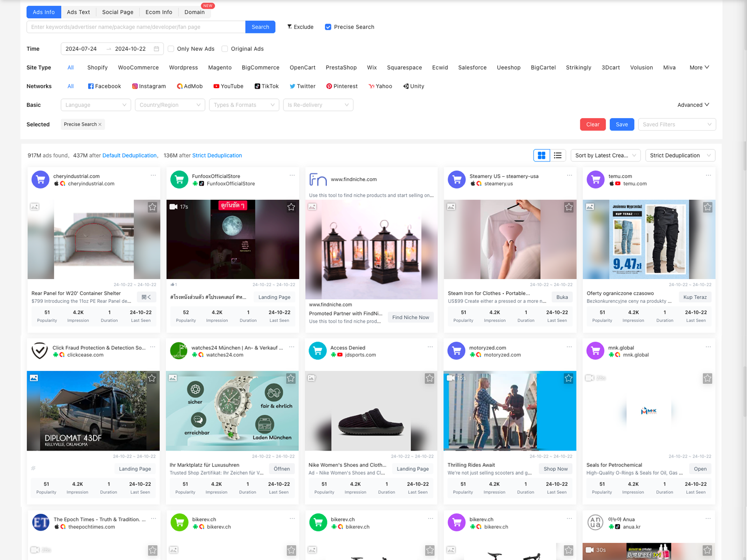
Task: Check the Original Ads option
Action: coord(225,49)
